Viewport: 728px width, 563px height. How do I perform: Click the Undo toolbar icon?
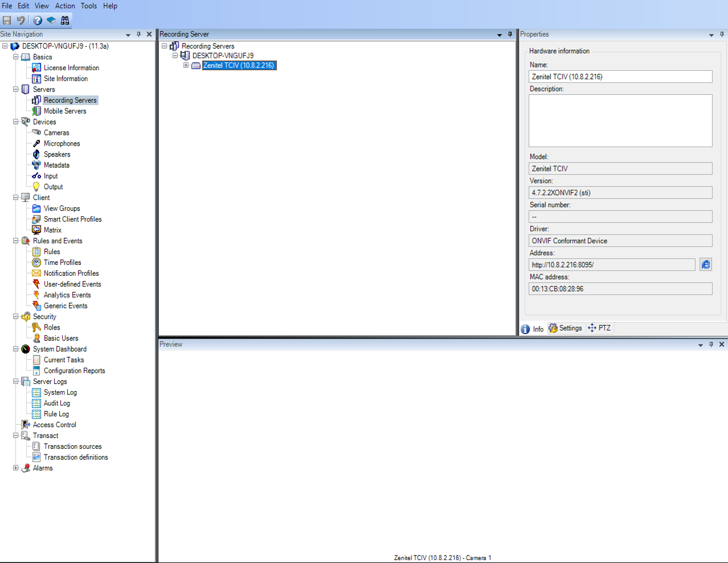click(21, 20)
